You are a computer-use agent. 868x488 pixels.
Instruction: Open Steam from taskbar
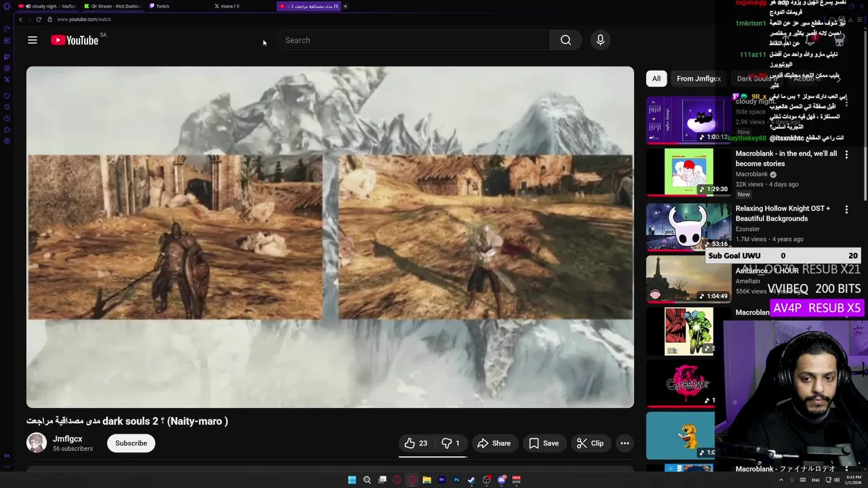click(471, 480)
